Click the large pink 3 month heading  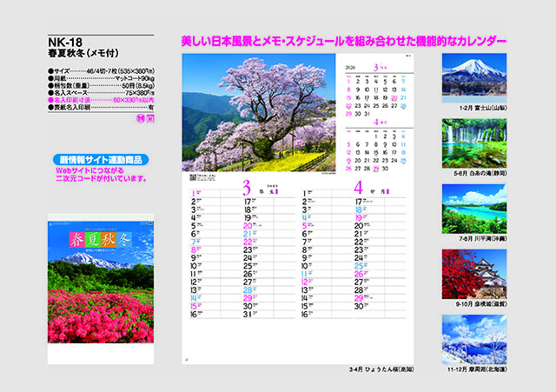tap(247, 188)
